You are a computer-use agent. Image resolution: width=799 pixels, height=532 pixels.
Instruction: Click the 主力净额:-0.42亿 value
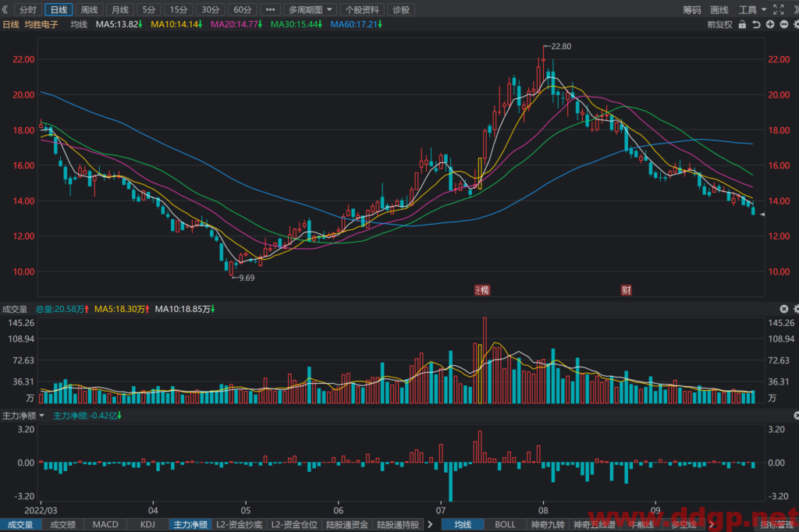[87, 416]
